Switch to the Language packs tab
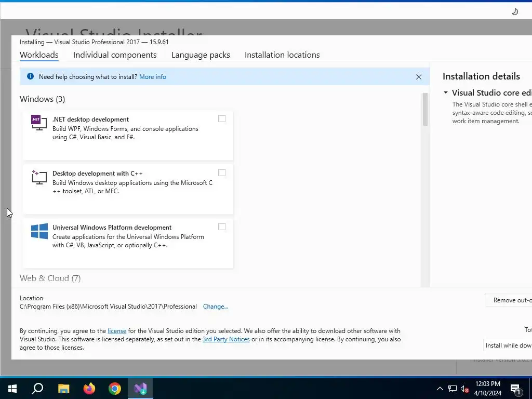 pyautogui.click(x=201, y=55)
